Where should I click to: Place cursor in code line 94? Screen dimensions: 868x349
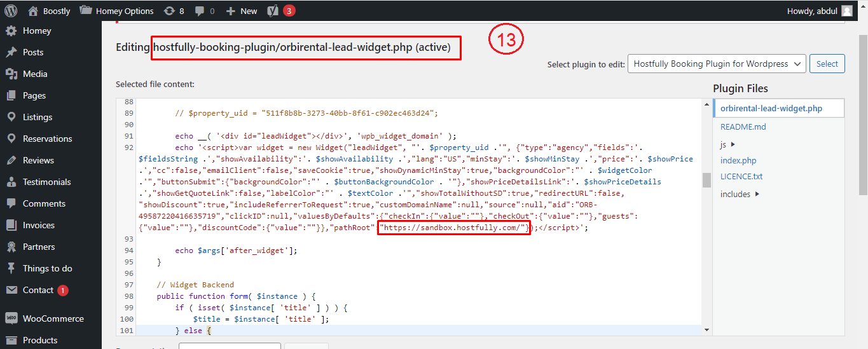(x=237, y=250)
